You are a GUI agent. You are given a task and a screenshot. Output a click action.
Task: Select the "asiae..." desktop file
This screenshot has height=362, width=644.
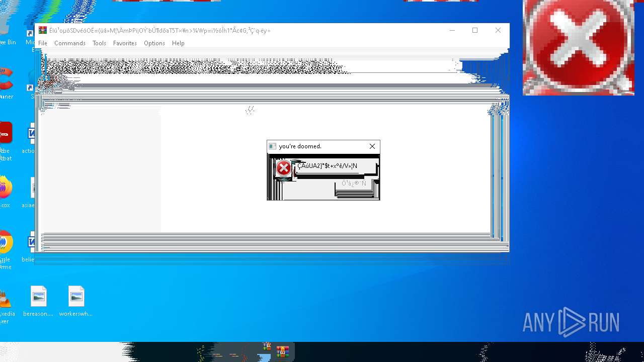coord(29,193)
